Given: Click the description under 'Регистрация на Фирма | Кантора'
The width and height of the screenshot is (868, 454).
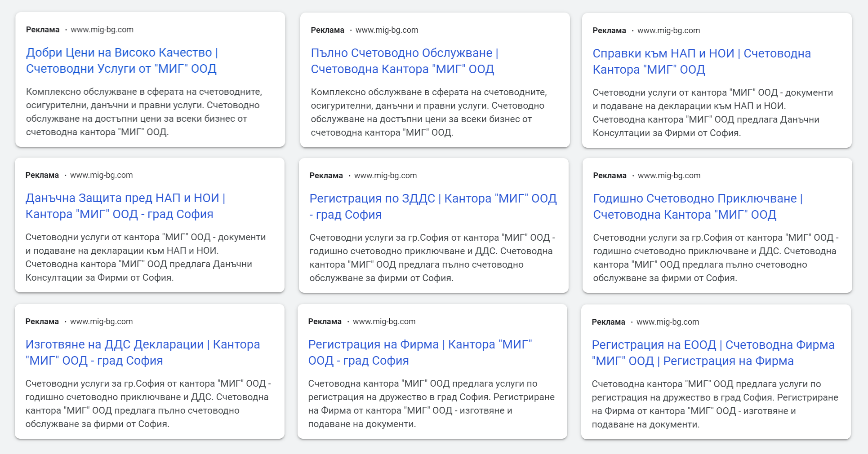Looking at the screenshot, I should point(431,404).
